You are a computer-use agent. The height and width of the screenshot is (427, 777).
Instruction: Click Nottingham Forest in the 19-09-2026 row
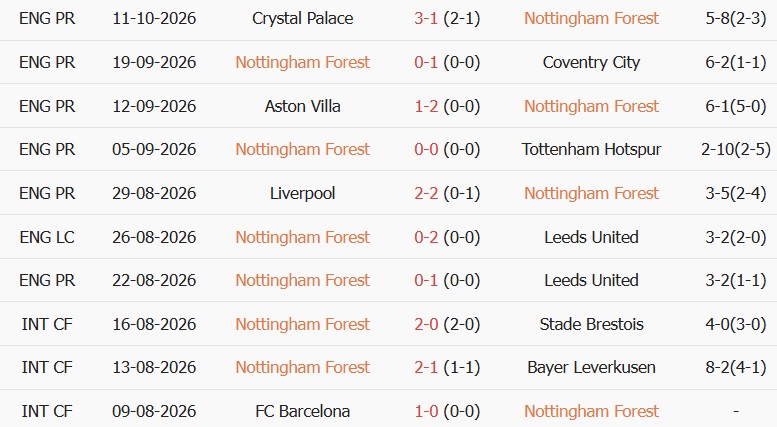302,62
